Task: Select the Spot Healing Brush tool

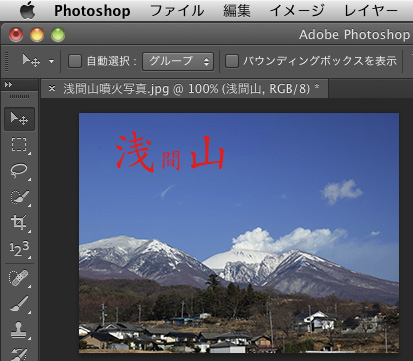Action: tap(19, 278)
